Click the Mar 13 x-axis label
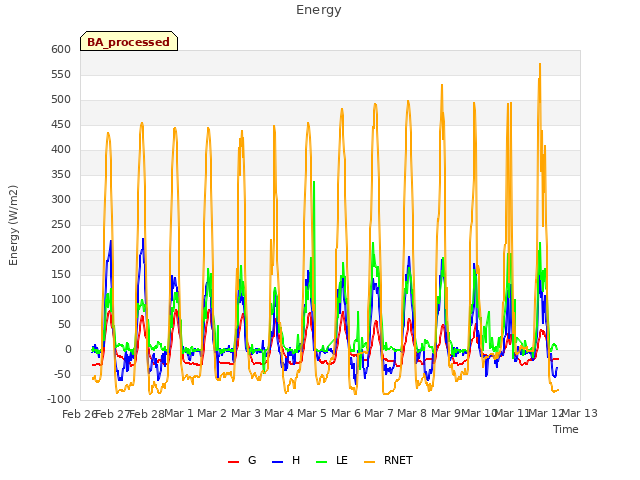640x480 pixels. (x=580, y=413)
